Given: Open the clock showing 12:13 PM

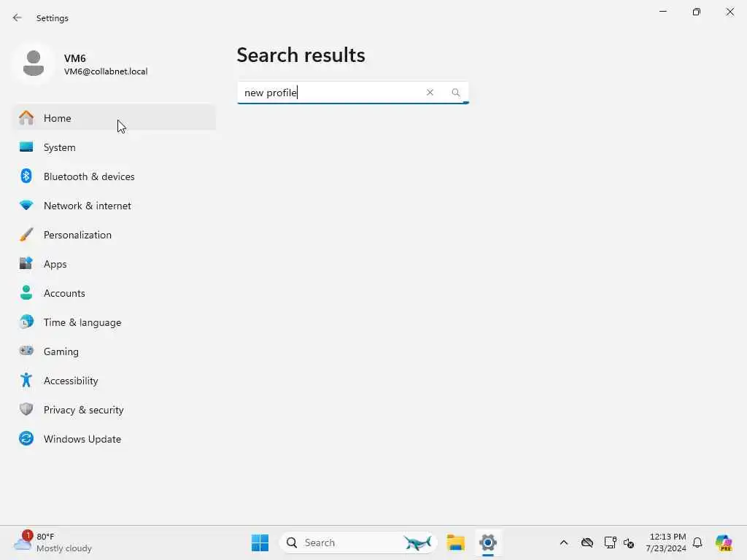Looking at the screenshot, I should (666, 542).
